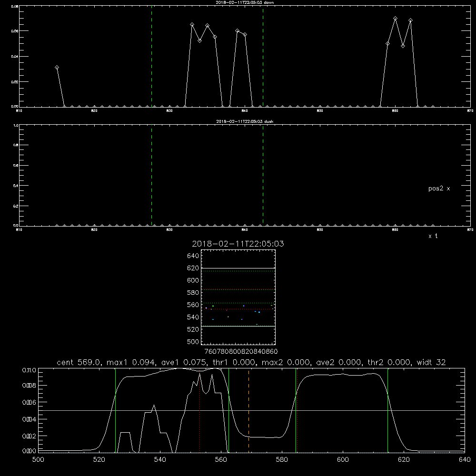476x476 pixels.
Task: Click the 'thr2 0.000' value
Action: [388, 362]
